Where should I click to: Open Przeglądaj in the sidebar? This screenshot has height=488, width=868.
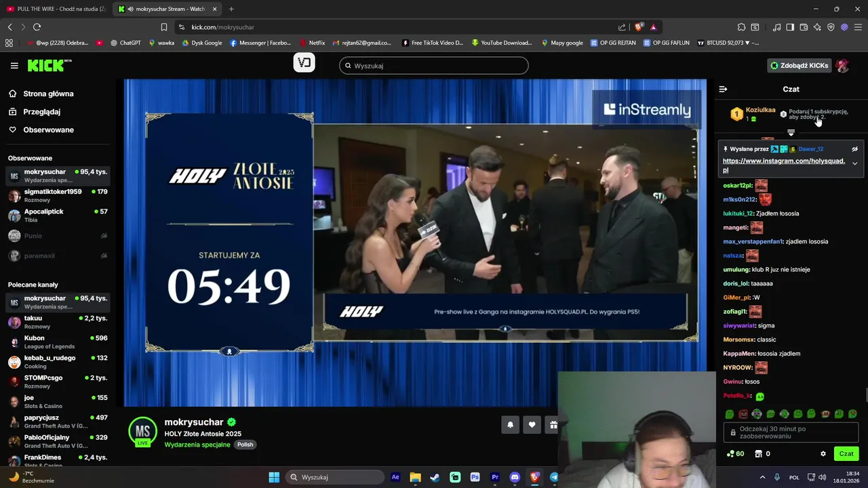coord(41,112)
